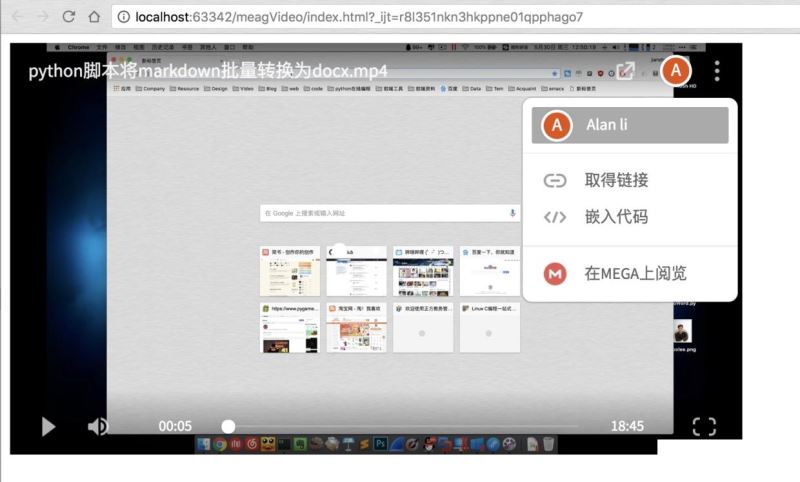Screen dimensions: 800x482
Task: Click the playback position handle on the progress bar
Action: pos(228,426)
